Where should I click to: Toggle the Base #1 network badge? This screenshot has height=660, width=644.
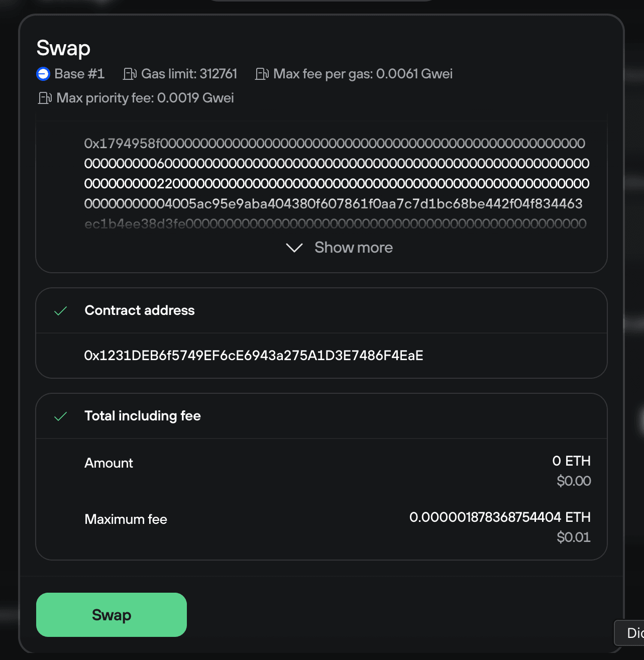70,73
